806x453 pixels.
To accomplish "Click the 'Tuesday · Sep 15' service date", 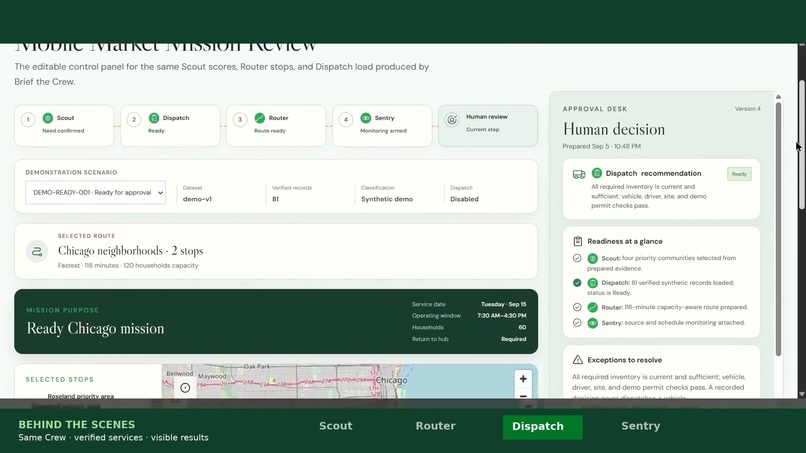I will (x=503, y=304).
